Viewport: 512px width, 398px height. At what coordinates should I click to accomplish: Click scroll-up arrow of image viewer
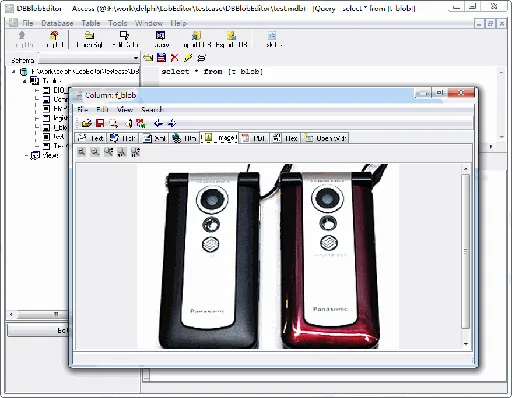[x=466, y=169]
